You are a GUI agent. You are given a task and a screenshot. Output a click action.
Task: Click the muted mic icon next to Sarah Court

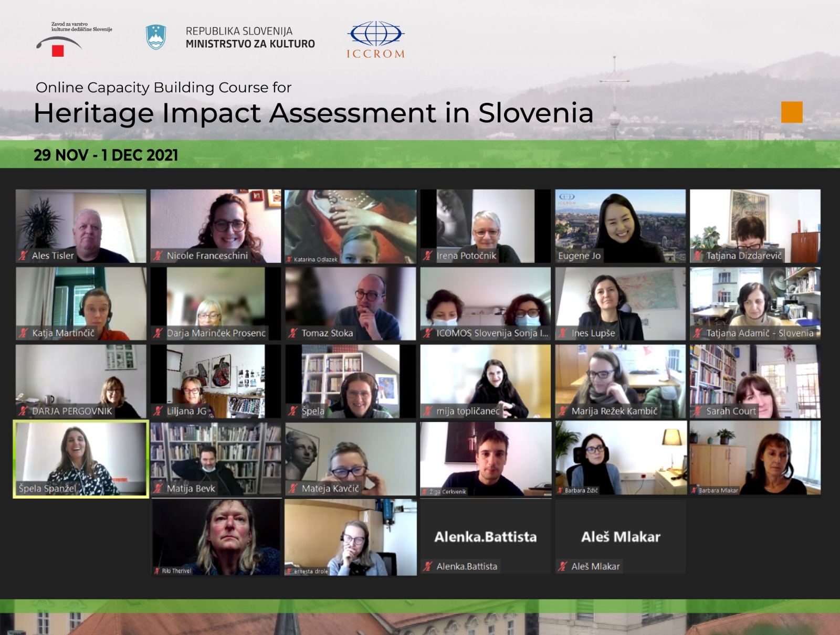pyautogui.click(x=698, y=411)
